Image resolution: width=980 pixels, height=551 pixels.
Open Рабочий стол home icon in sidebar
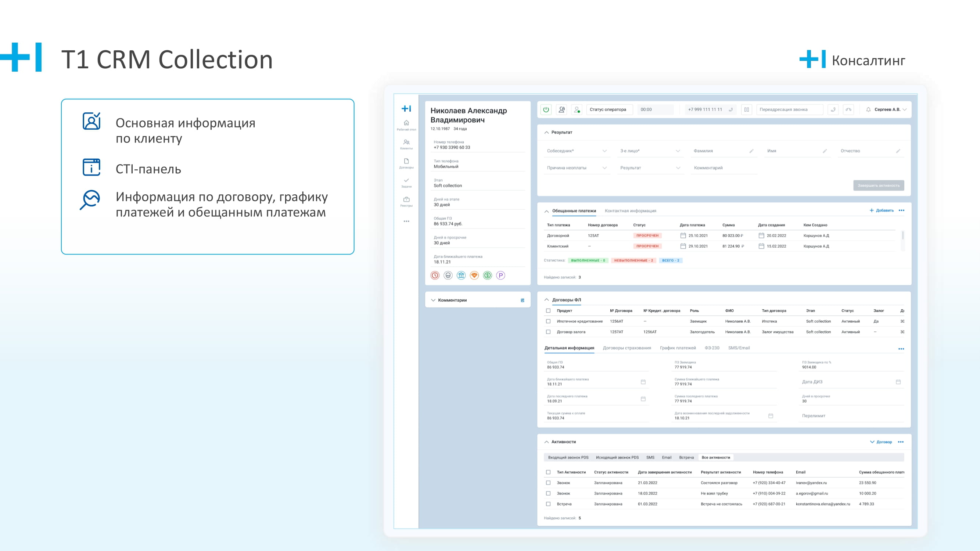(406, 123)
